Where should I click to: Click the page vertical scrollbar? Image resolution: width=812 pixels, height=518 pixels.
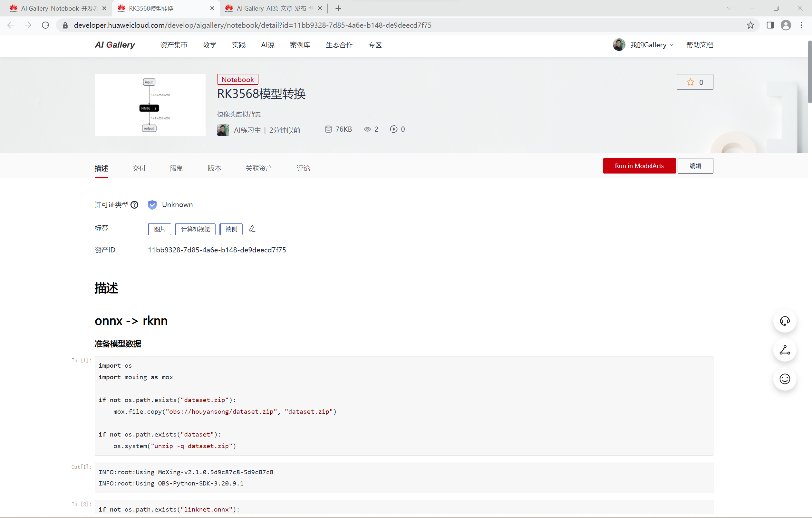point(809,72)
